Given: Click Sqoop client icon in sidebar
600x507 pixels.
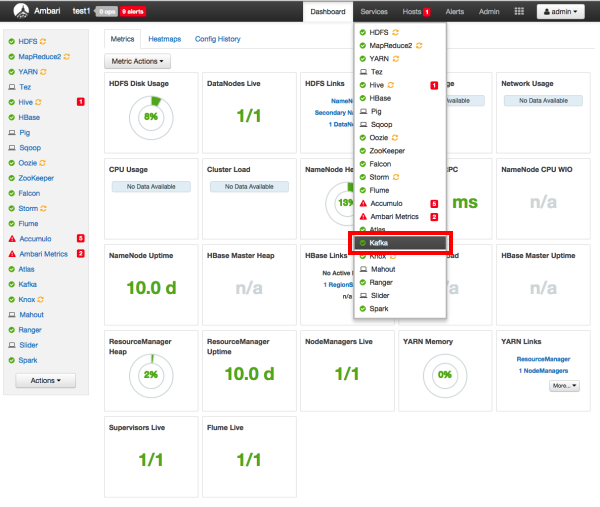Looking at the screenshot, I should click(12, 148).
